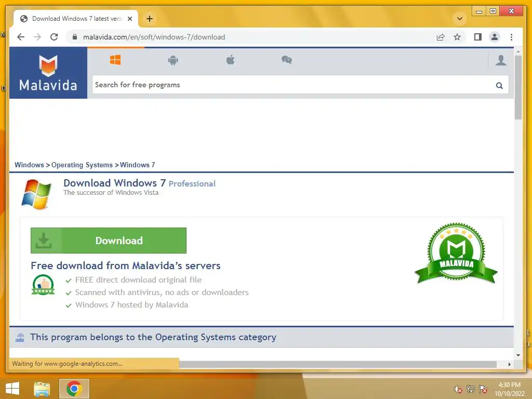Go back to previous page
The image size is (532, 399).
tap(21, 37)
